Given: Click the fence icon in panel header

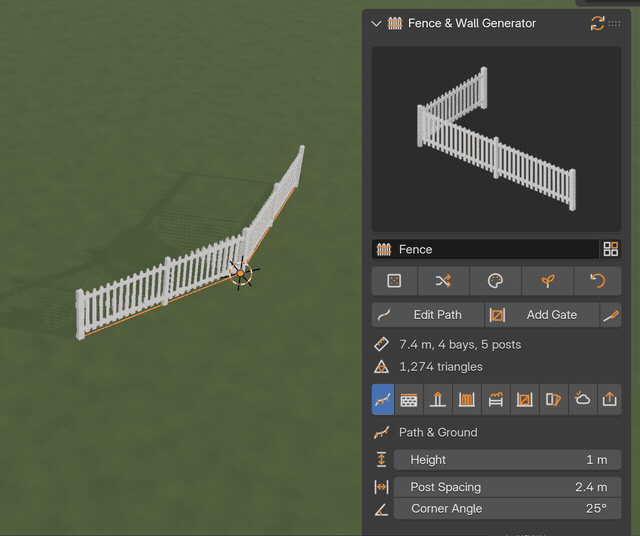Looking at the screenshot, I should click(395, 23).
